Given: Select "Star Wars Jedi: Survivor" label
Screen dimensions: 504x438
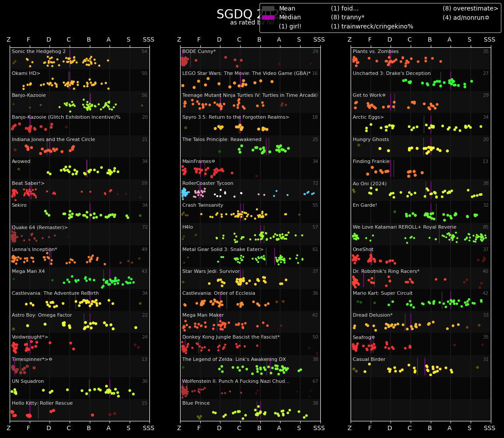Looking at the screenshot, I should point(211,271).
